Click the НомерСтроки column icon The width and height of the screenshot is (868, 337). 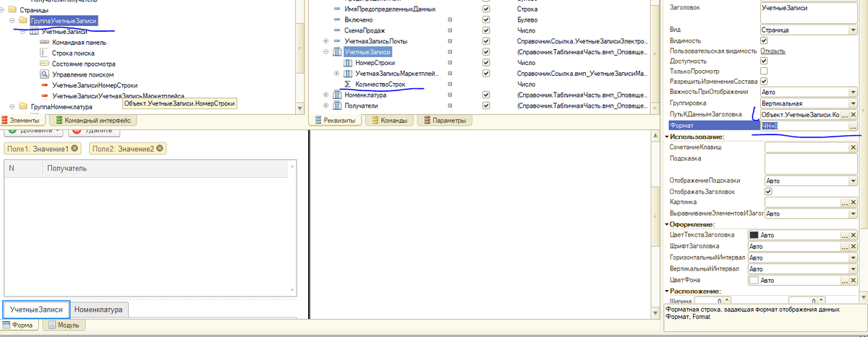(x=348, y=64)
